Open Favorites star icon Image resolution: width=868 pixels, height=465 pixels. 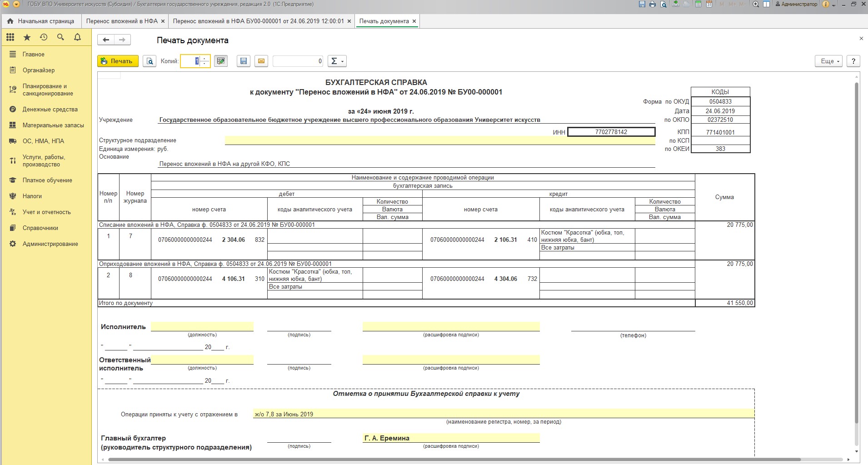tap(27, 37)
